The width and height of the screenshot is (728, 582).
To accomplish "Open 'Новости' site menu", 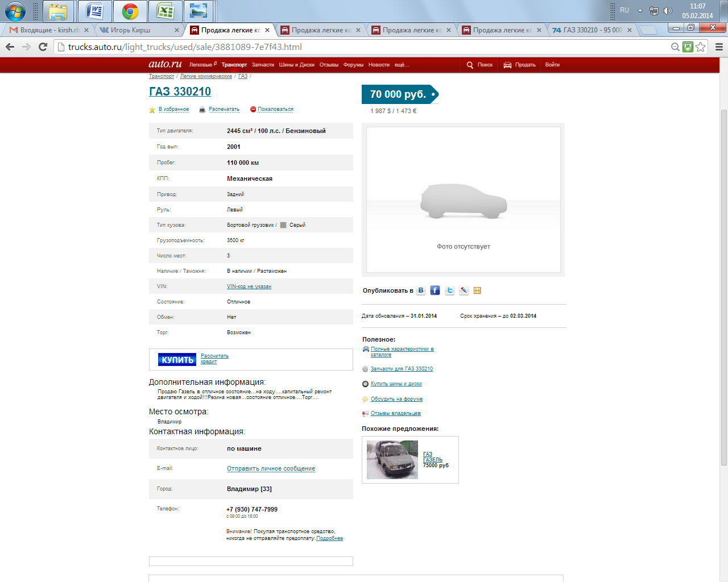I will coord(379,65).
